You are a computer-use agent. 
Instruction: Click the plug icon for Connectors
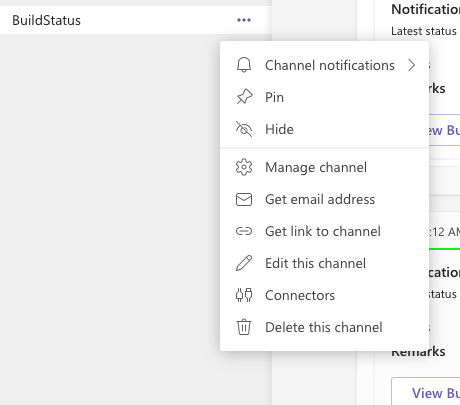(244, 295)
